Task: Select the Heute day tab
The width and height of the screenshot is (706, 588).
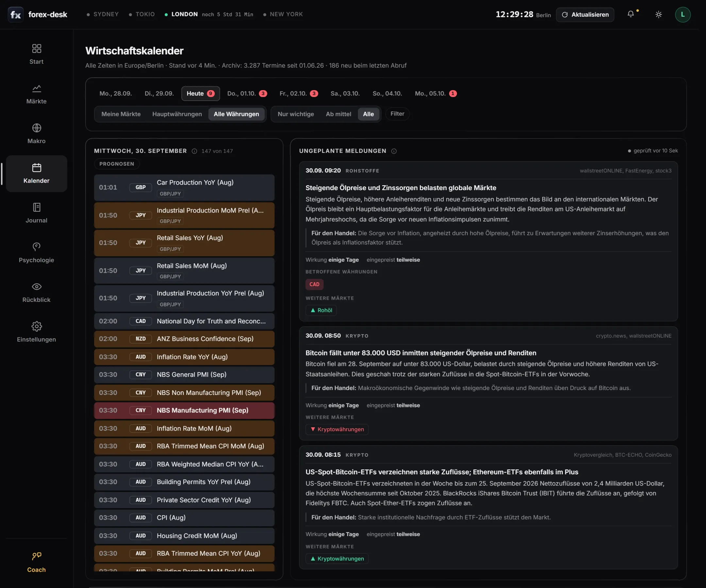Action: coord(200,93)
